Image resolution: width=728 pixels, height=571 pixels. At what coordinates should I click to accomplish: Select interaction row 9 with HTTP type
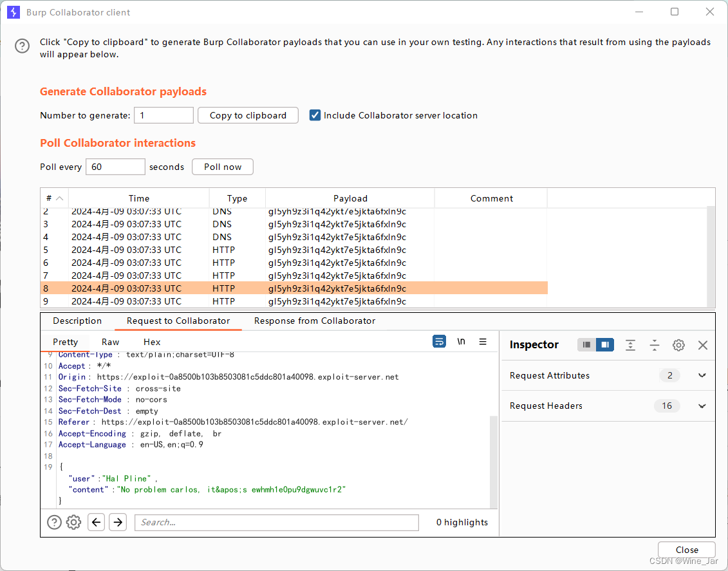[294, 301]
